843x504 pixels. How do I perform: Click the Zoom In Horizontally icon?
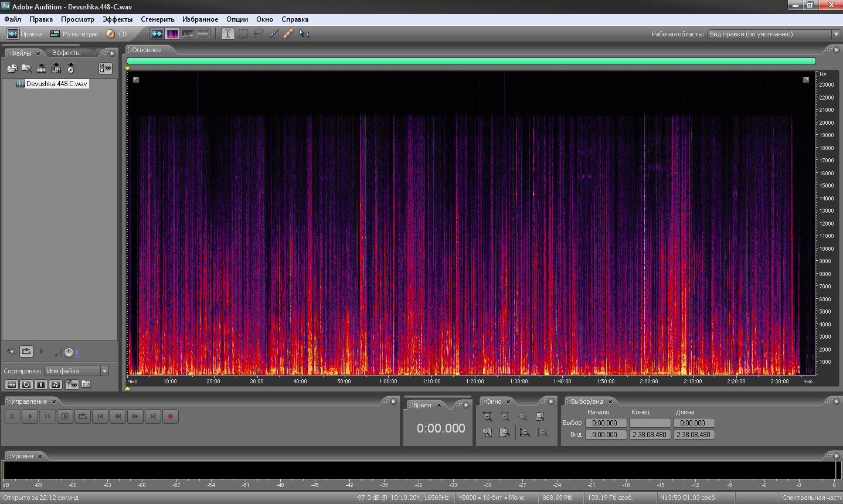tap(487, 417)
